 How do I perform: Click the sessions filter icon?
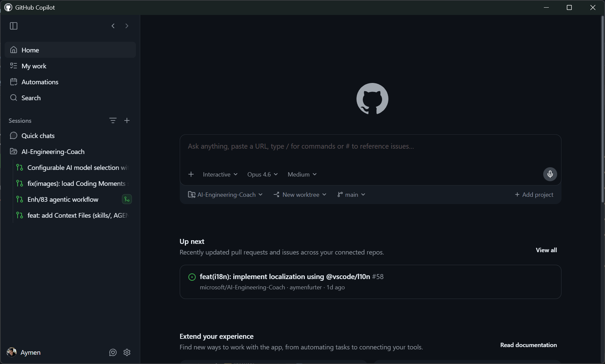113,120
